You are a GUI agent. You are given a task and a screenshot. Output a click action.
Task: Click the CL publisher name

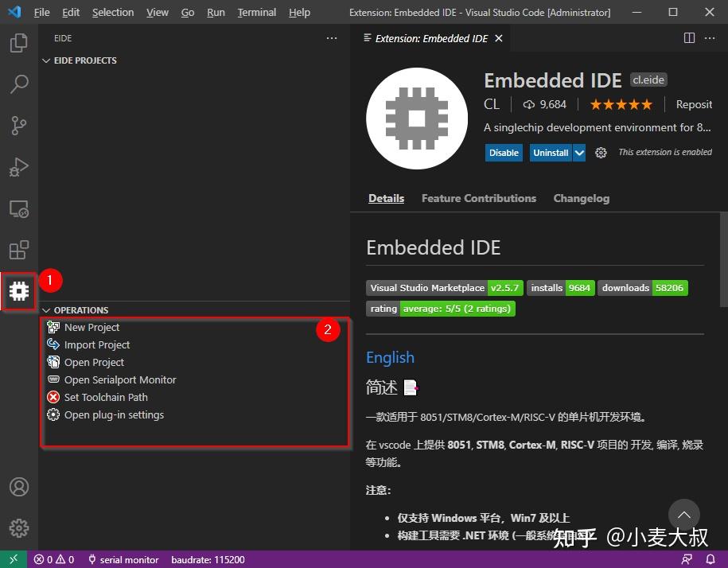[x=492, y=104]
